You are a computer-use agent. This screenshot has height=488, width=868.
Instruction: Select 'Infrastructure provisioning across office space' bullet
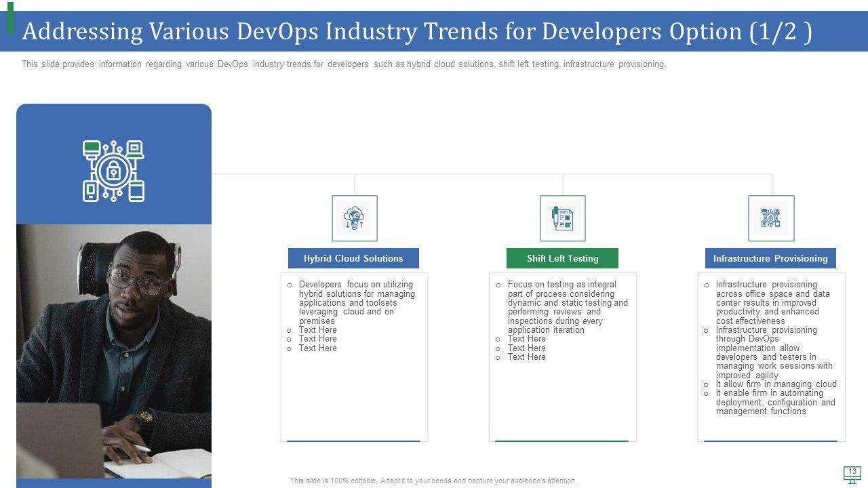pos(772,303)
